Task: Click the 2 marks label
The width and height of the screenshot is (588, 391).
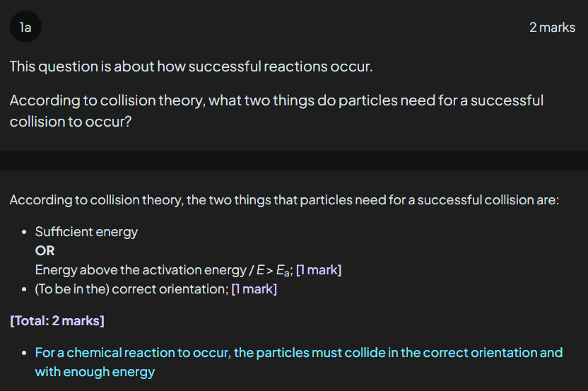Action: click(552, 28)
